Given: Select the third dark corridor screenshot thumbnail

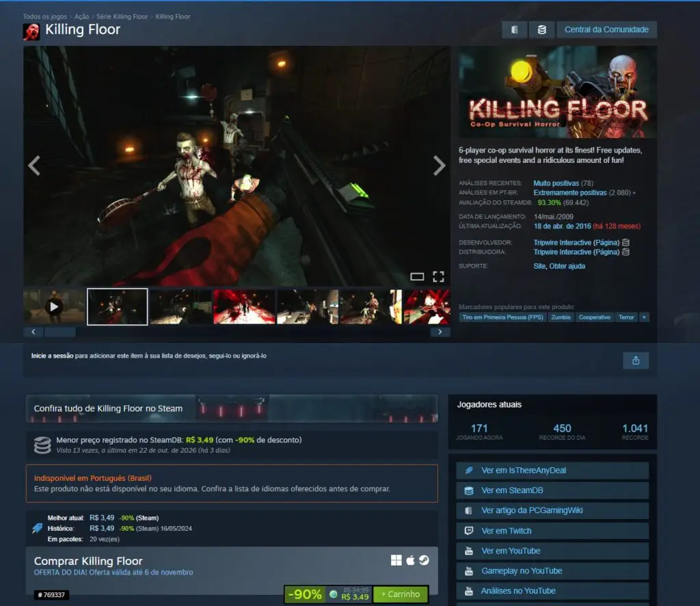Looking at the screenshot, I should click(x=180, y=307).
